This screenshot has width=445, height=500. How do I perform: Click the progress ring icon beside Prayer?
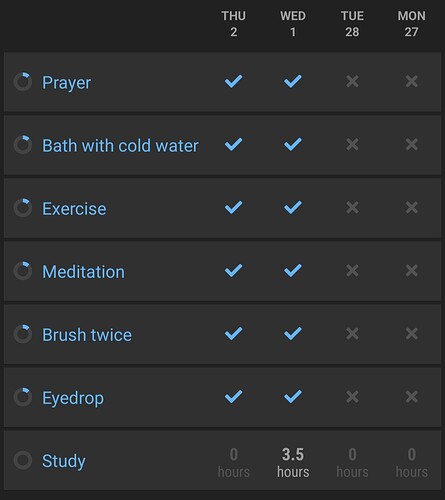click(x=23, y=82)
